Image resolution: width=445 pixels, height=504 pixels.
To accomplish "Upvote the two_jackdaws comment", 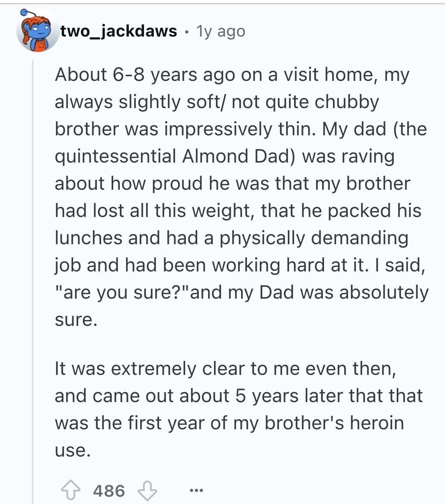I will [x=70, y=491].
